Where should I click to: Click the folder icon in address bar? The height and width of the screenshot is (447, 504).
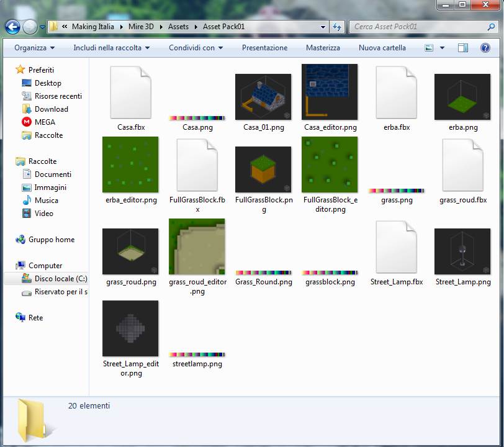click(x=53, y=27)
